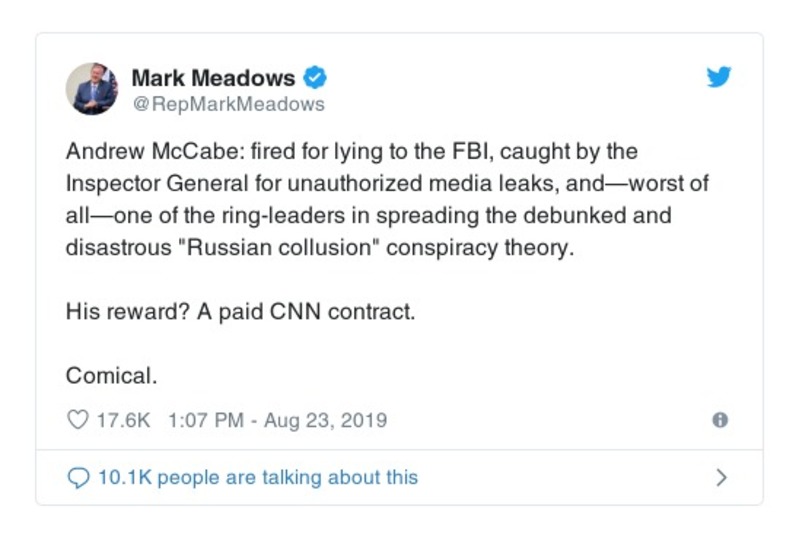Screen dimensions: 799x538
Task: Click 'His reward? A paid CNN contract.' line
Action: coord(240,311)
